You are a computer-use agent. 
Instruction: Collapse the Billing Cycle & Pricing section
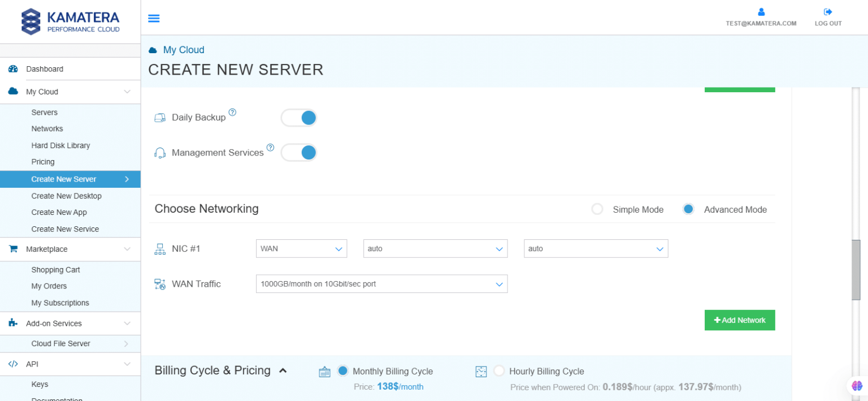[283, 370]
